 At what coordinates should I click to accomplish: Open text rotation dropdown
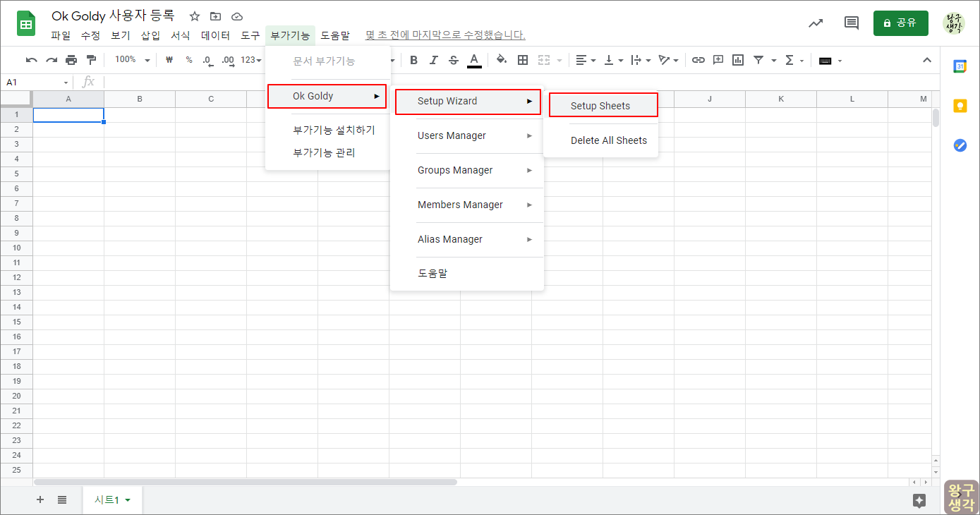point(668,60)
